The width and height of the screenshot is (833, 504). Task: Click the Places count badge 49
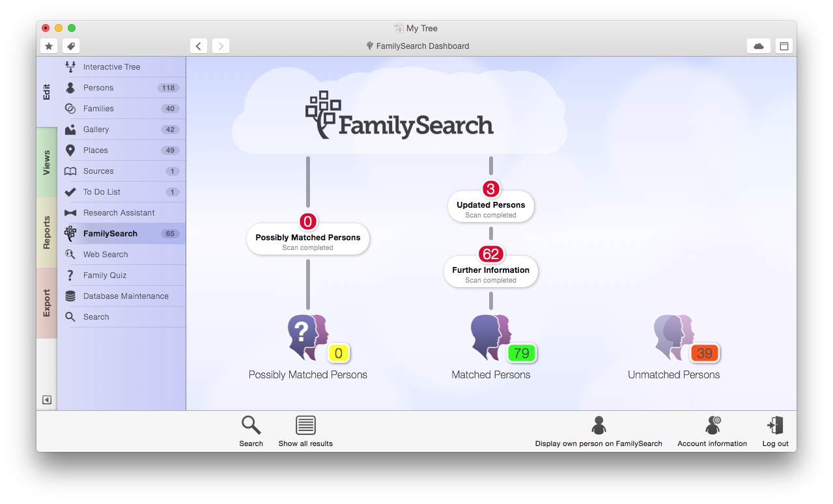(170, 150)
